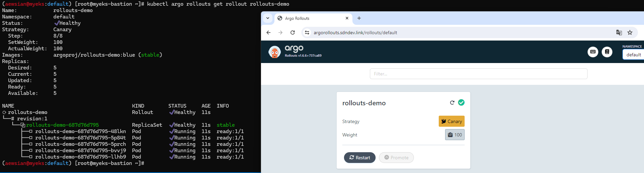Open the documentation book icon
Image resolution: width=644 pixels, height=173 pixels.
pyautogui.click(x=607, y=52)
